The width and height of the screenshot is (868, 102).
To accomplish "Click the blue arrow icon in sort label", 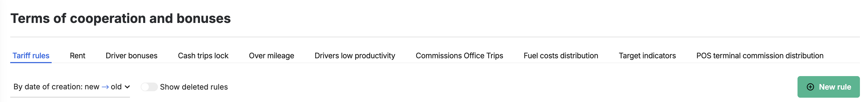I will [105, 87].
